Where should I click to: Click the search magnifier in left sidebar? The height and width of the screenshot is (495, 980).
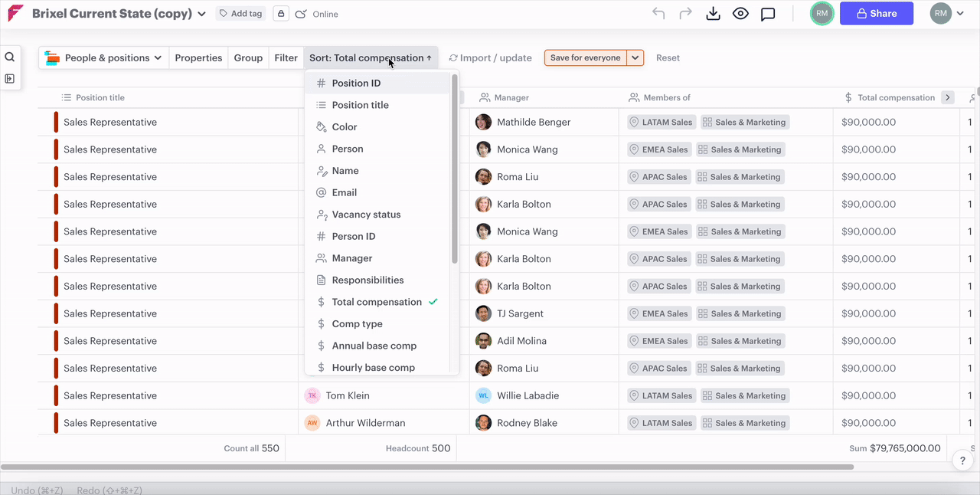pos(10,57)
